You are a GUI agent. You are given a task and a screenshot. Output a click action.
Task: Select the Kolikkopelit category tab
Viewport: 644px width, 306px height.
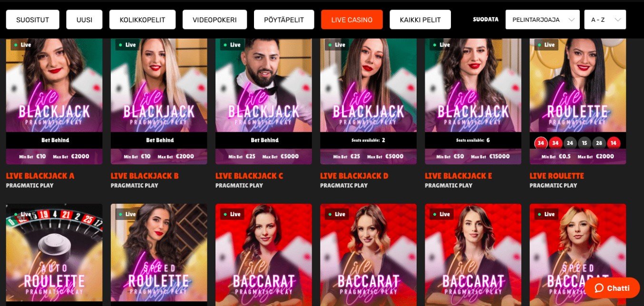coord(142,20)
